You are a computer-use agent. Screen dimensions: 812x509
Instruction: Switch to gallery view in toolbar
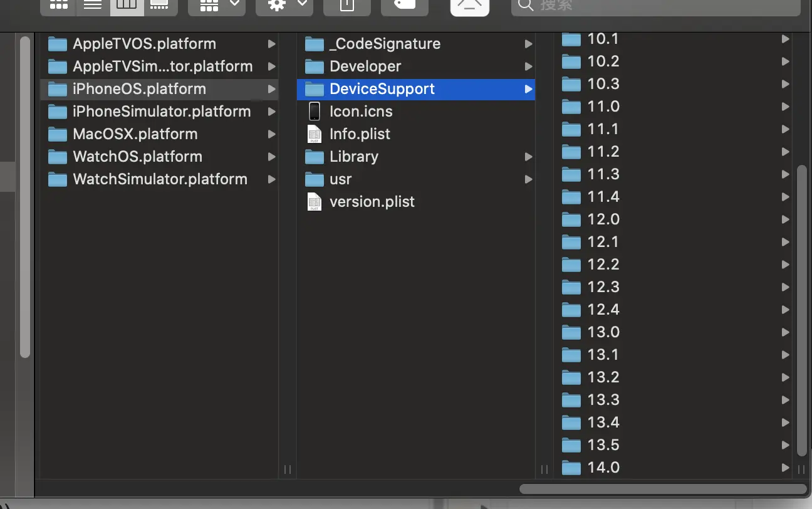(160, 5)
